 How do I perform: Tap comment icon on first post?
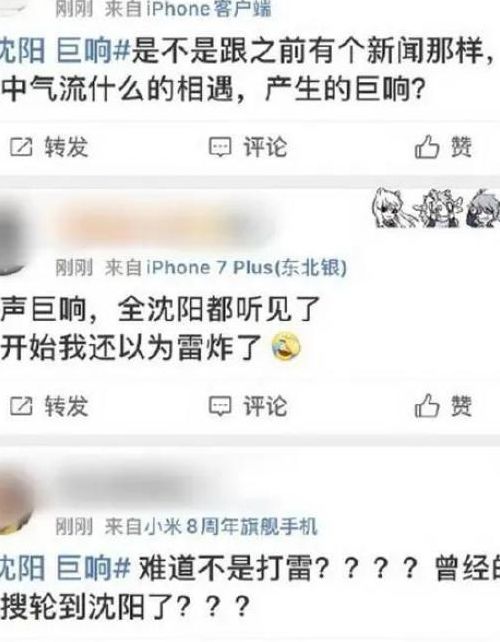[x=220, y=147]
